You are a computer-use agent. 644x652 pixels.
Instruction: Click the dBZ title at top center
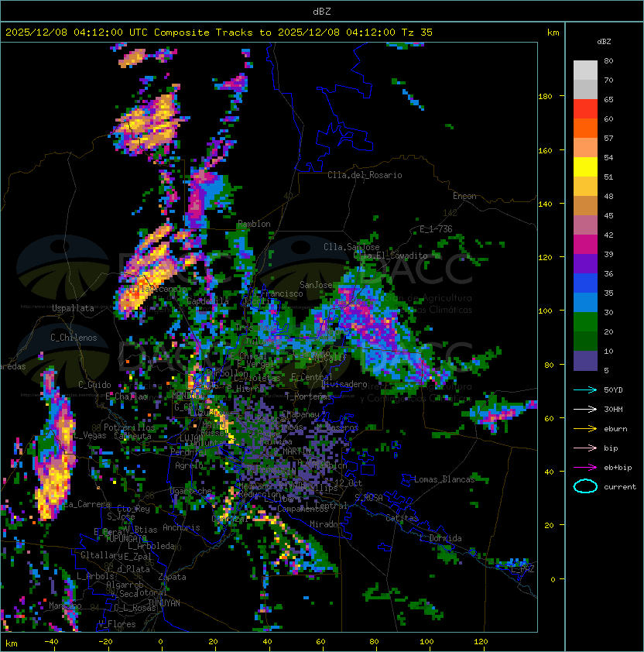(x=322, y=11)
